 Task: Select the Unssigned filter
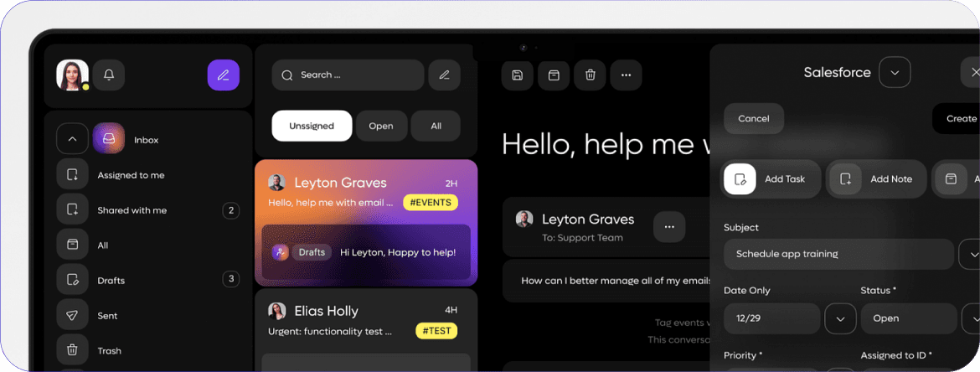312,126
